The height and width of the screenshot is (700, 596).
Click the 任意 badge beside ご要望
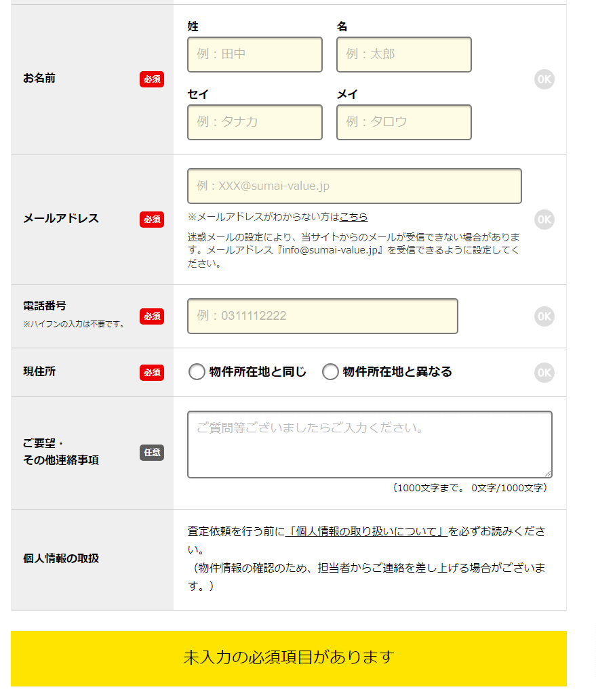(152, 453)
